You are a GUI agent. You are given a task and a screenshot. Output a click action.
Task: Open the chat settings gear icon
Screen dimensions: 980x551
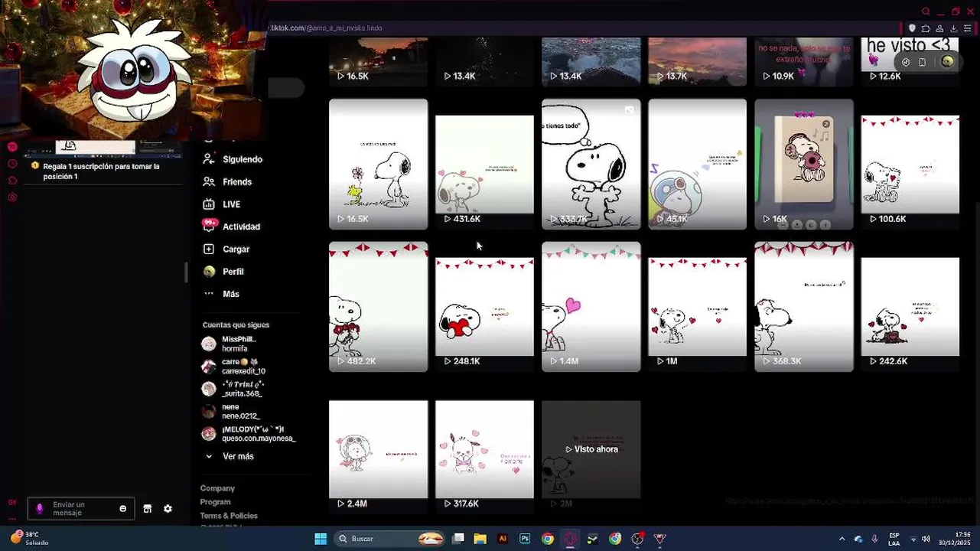tap(168, 509)
